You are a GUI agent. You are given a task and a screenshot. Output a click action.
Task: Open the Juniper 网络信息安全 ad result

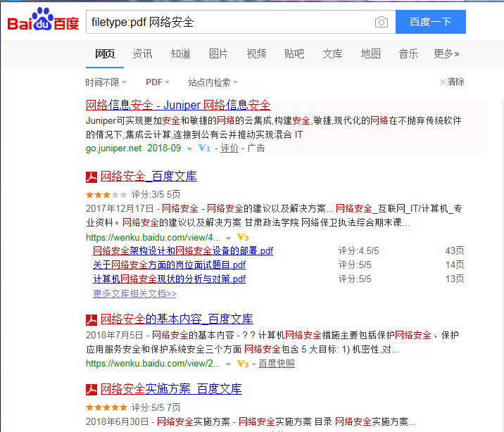tap(178, 105)
